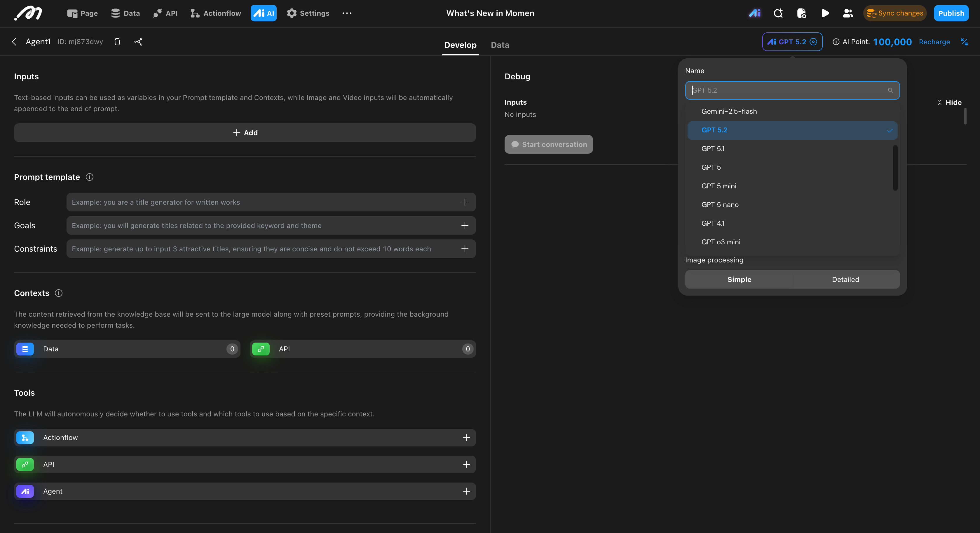The image size is (980, 533).
Task: Click the share icon next to Agent1 ID
Action: [x=138, y=42]
